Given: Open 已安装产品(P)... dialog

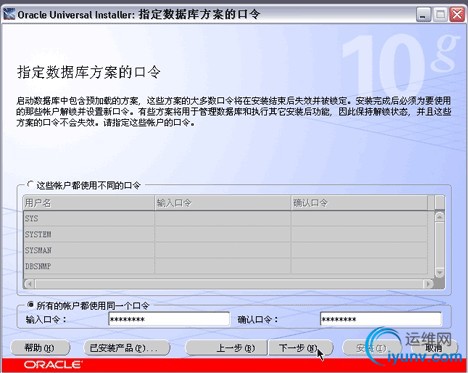Looking at the screenshot, I should (126, 348).
